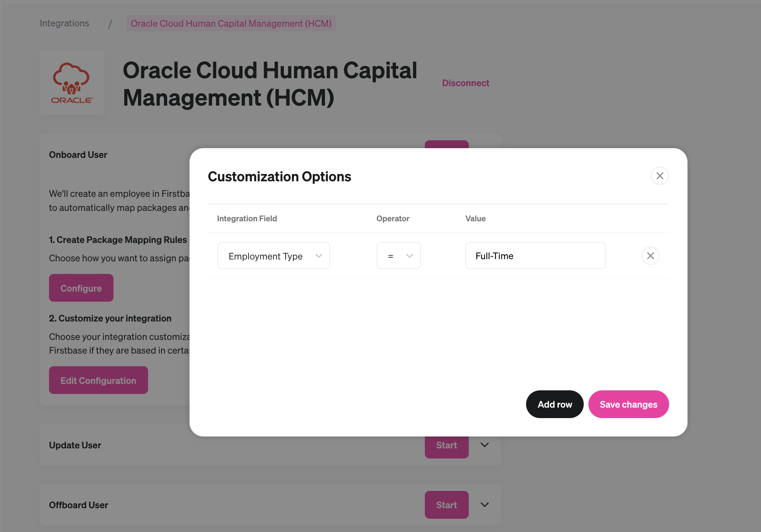Click the Oracle logo thumbnail
The width and height of the screenshot is (761, 532).
[x=72, y=83]
